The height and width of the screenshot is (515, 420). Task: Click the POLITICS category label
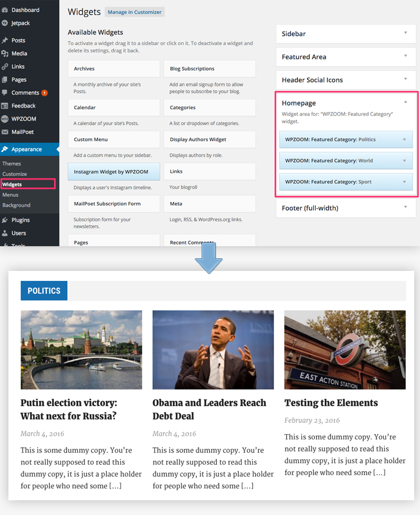[x=44, y=291]
